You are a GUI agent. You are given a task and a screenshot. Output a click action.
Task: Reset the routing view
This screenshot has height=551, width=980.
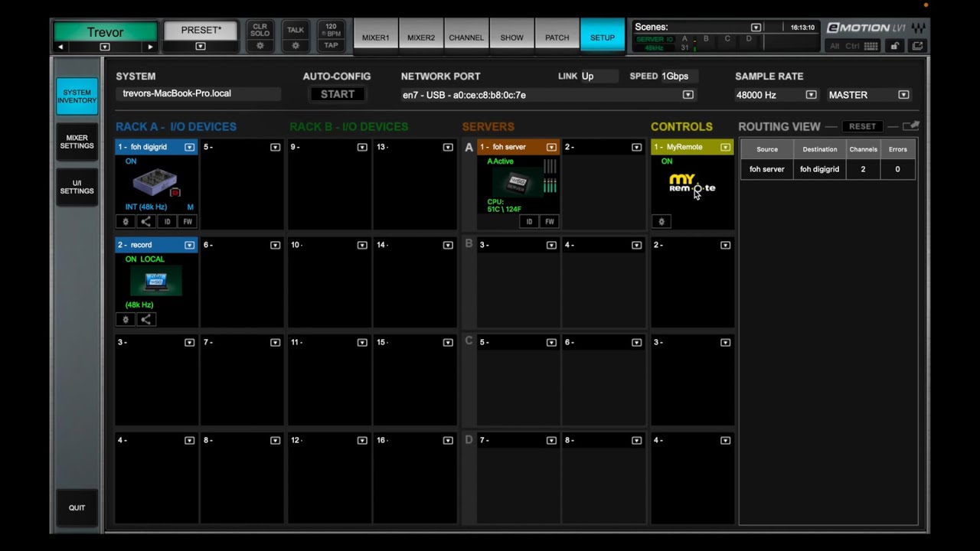[x=862, y=126]
